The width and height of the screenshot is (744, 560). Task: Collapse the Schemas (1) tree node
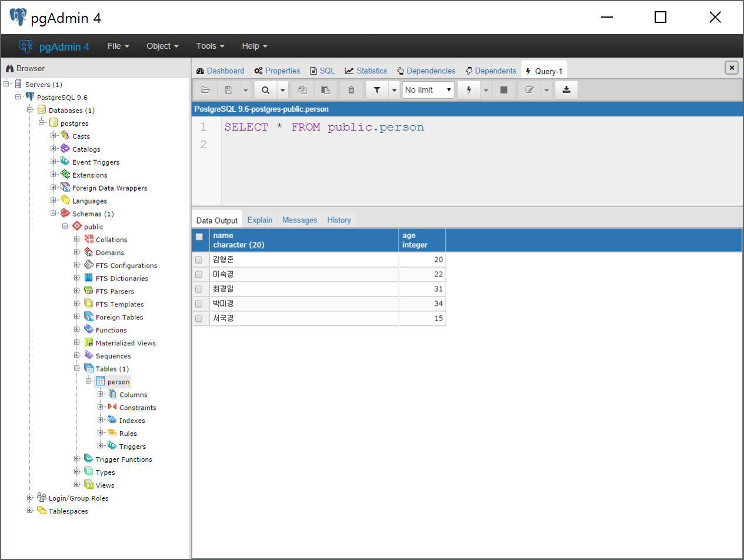coord(54,214)
